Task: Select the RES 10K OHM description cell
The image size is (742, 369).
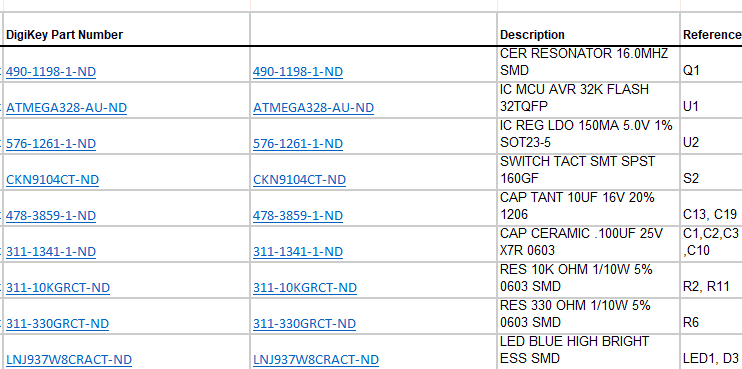Action: pos(588,280)
